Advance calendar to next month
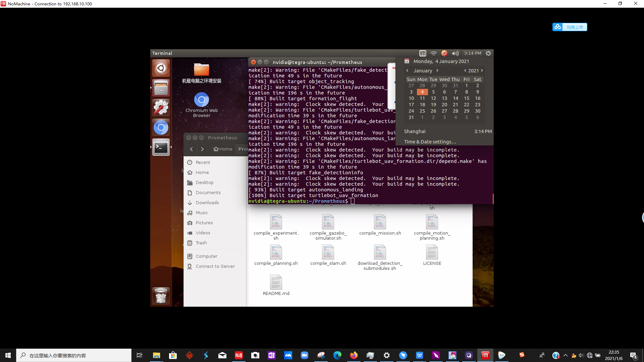Viewport: 644px width, 362px height. pyautogui.click(x=437, y=71)
